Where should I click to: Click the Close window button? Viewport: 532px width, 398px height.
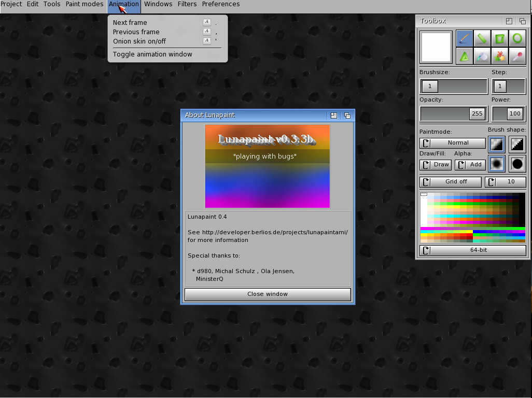(x=268, y=294)
